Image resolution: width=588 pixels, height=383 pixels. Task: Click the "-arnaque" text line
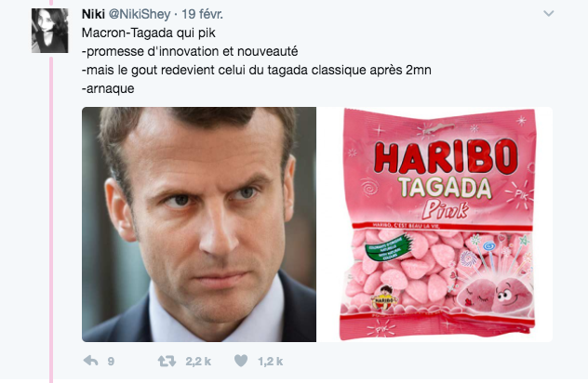coord(108,89)
